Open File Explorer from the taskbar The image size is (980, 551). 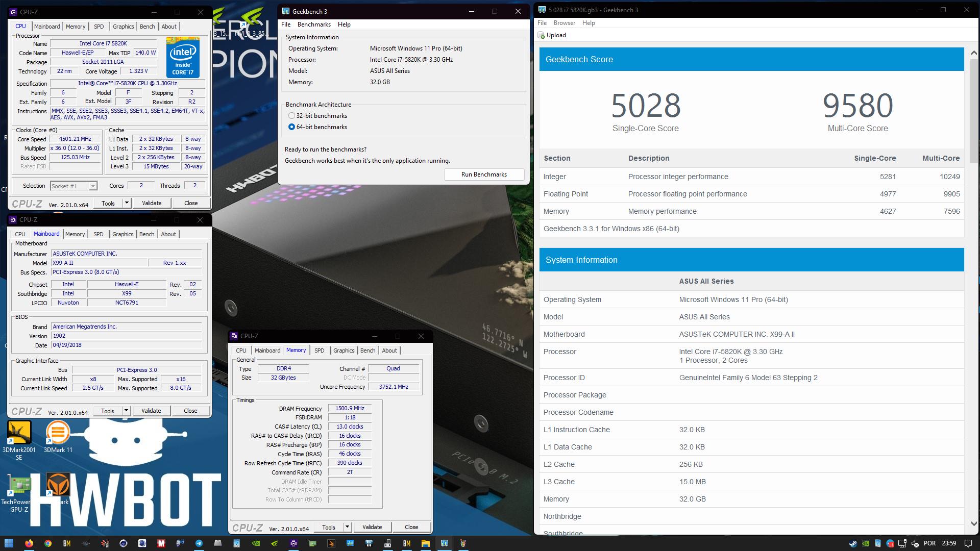pos(426,543)
